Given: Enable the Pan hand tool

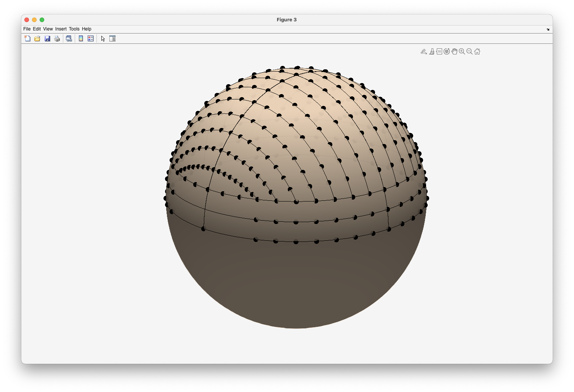Looking at the screenshot, I should pos(454,51).
